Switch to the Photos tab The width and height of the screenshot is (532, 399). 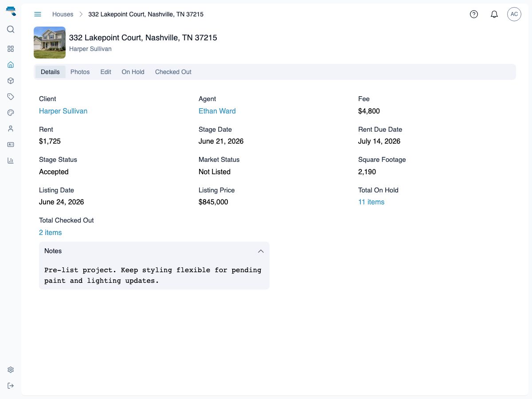coord(80,72)
